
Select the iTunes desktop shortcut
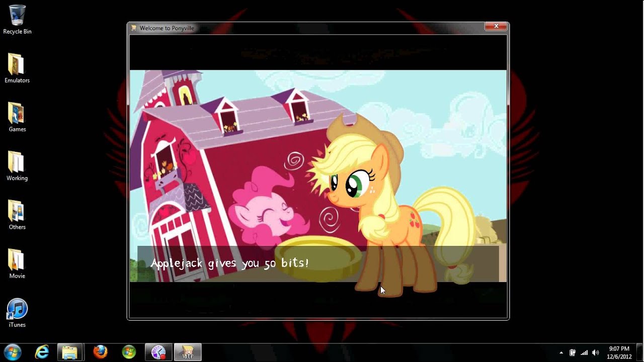17,313
